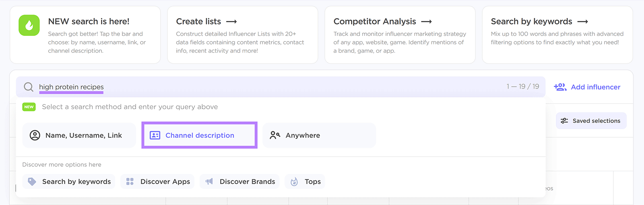Open the Search by keywords card heading
The height and width of the screenshot is (205, 644).
coord(539,21)
